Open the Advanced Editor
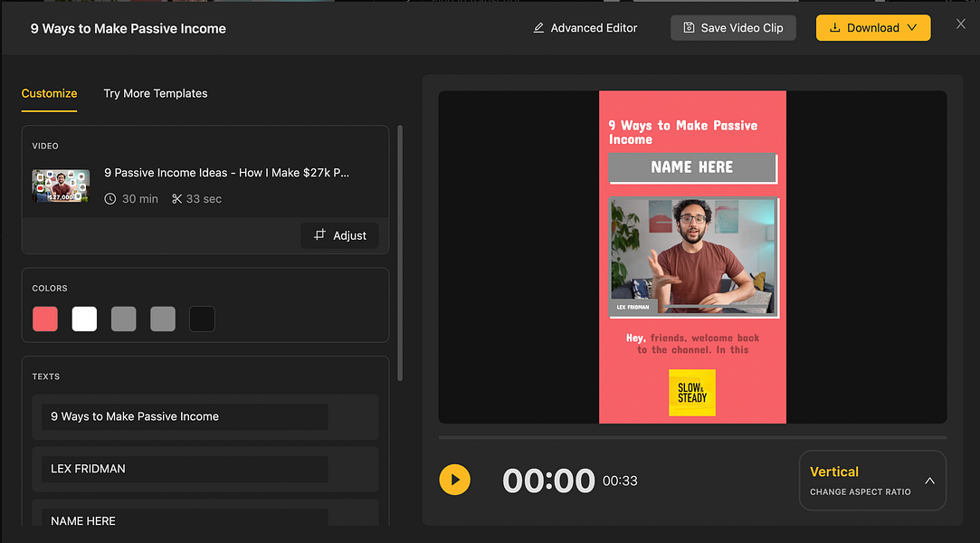Viewport: 980px width, 543px height. [585, 28]
